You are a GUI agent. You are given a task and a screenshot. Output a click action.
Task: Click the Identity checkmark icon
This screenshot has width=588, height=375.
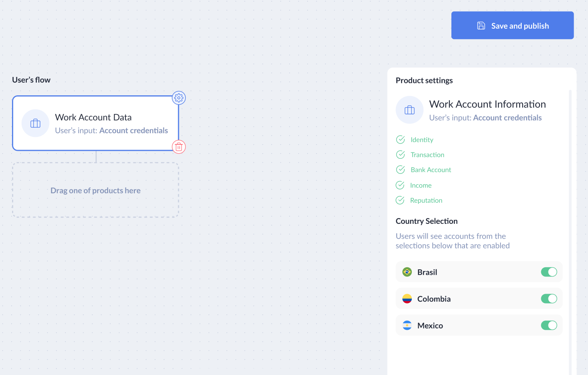coord(400,140)
